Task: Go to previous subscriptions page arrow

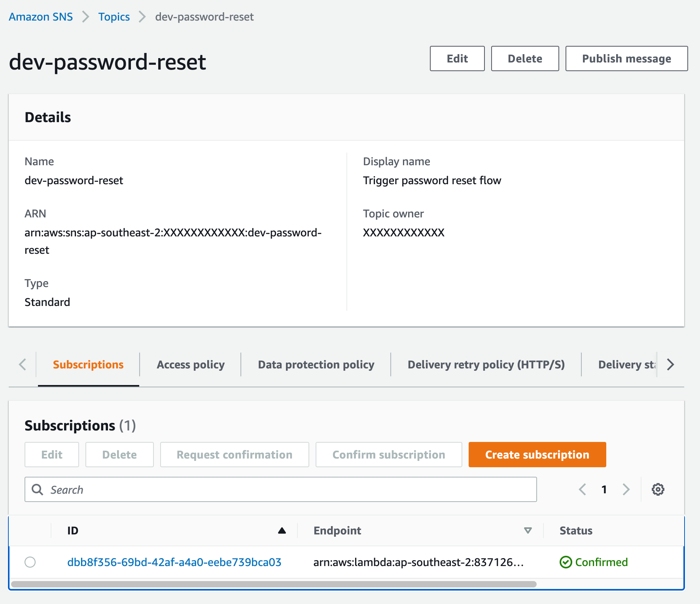Action: click(x=582, y=489)
